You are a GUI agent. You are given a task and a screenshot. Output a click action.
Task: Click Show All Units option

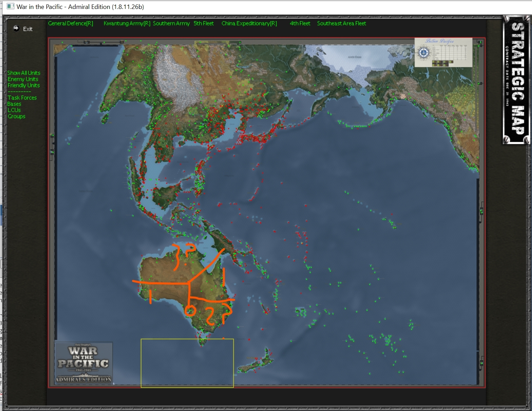coord(24,73)
